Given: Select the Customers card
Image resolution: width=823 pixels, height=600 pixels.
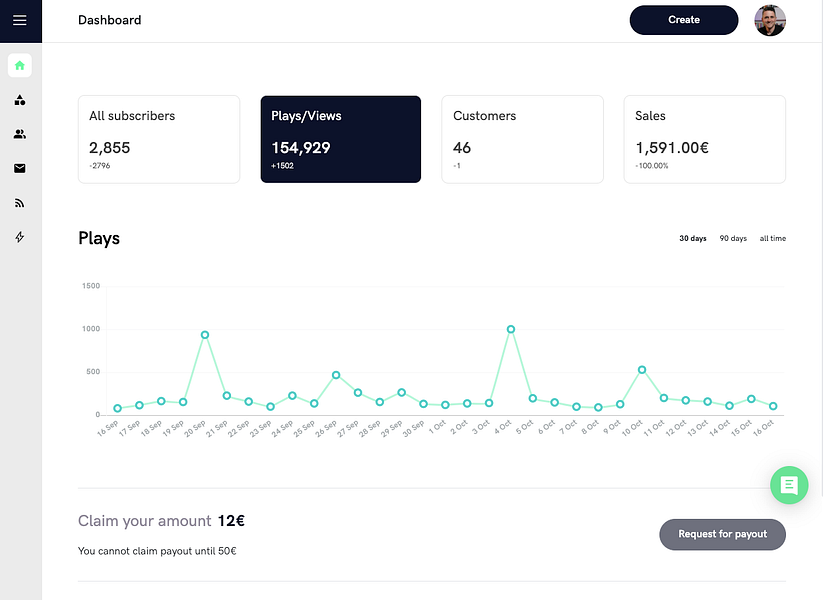Looking at the screenshot, I should click(x=522, y=139).
